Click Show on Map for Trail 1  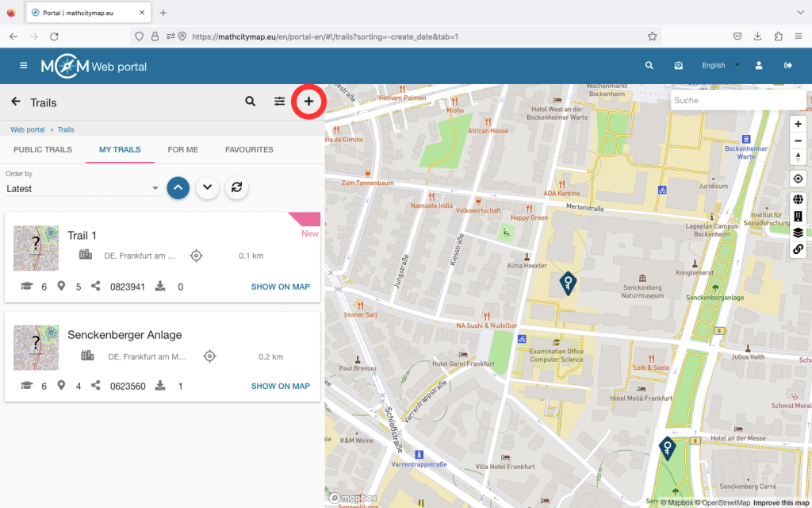click(x=280, y=287)
